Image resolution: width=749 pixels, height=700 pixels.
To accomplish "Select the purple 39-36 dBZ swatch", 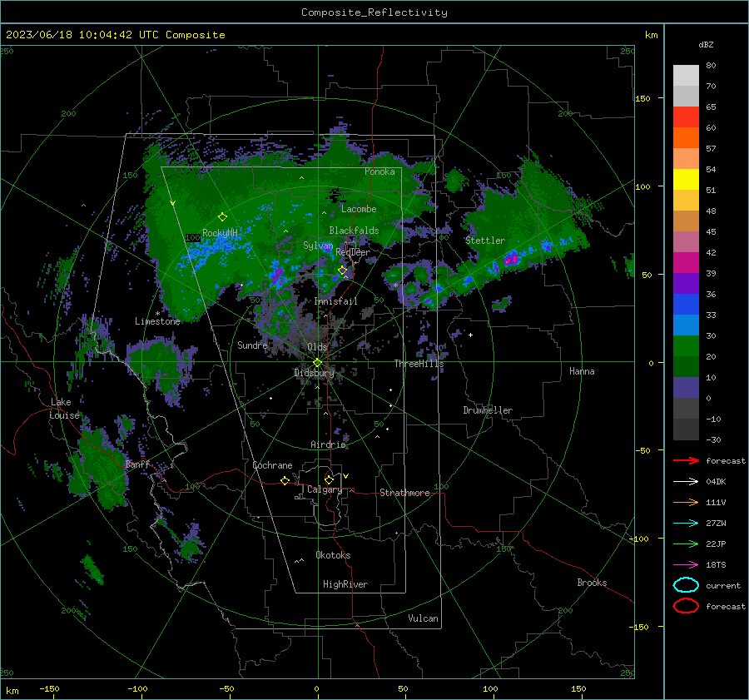I will click(686, 283).
